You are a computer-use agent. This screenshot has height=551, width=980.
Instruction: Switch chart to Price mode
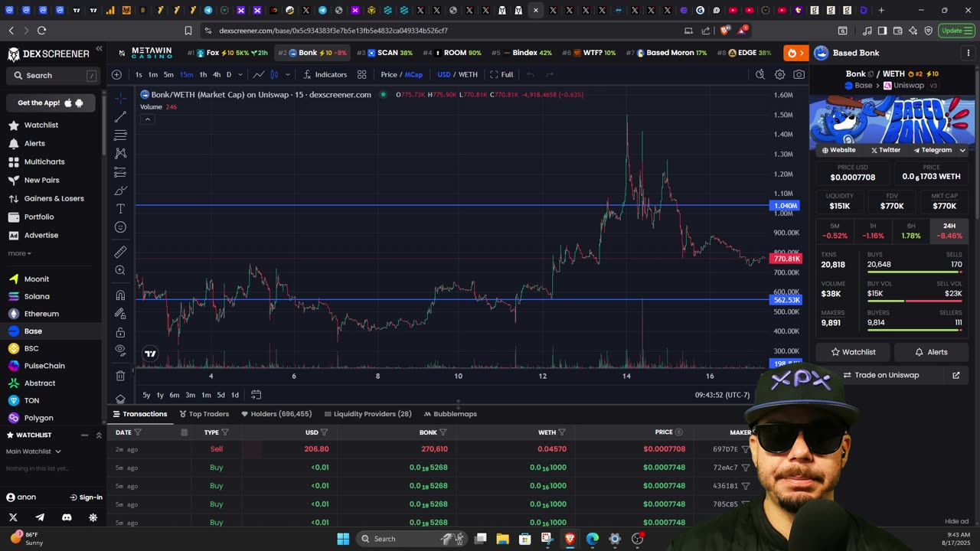(x=389, y=74)
